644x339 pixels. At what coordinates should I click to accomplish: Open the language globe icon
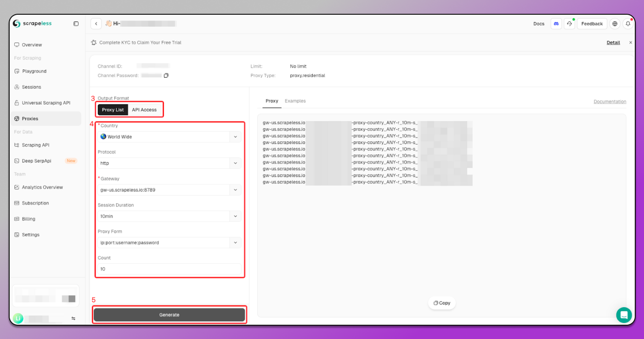tap(615, 23)
